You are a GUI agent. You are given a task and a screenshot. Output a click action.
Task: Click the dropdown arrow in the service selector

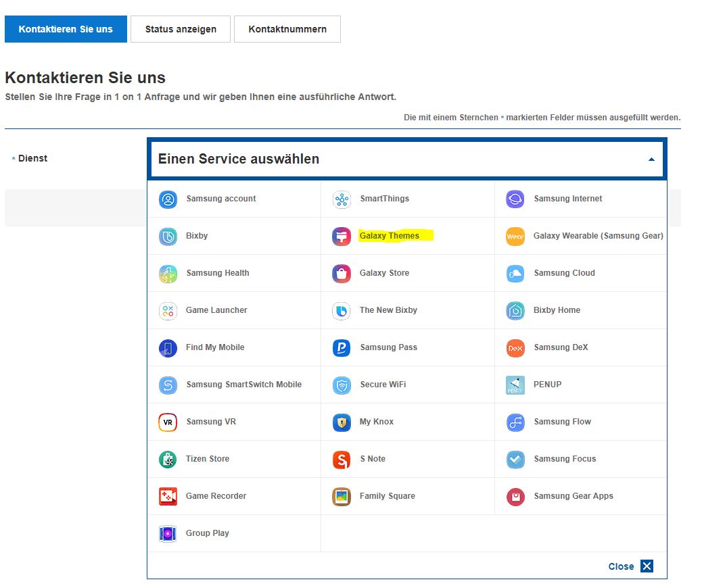[651, 160]
